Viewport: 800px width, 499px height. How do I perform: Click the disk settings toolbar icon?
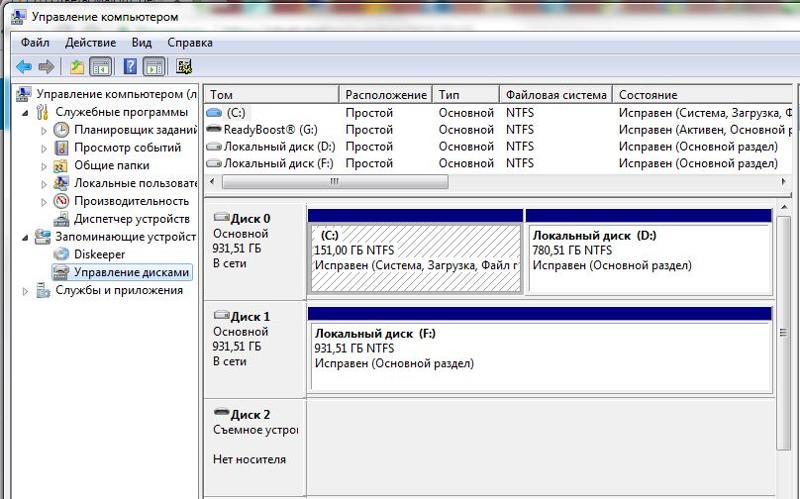point(184,66)
